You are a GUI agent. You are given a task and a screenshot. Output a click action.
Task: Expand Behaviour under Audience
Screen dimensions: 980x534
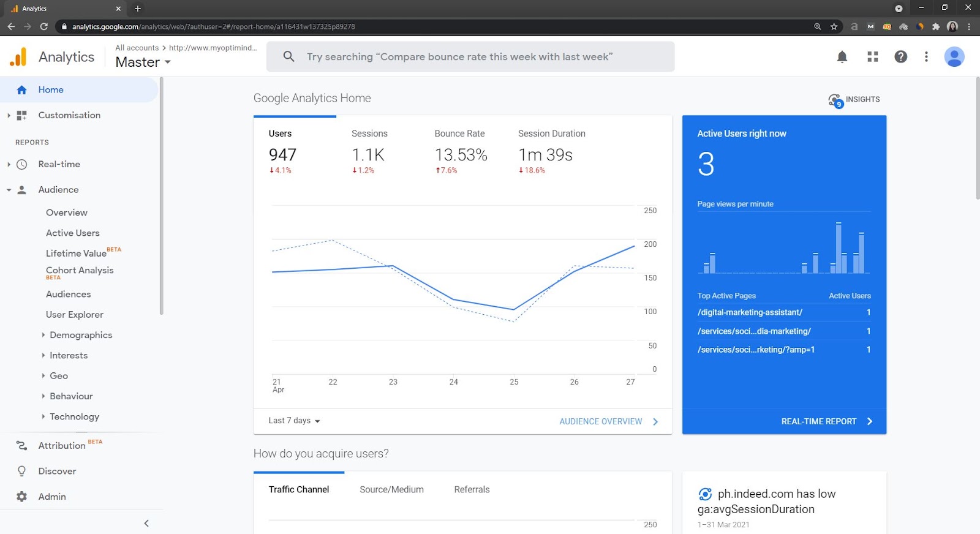pyautogui.click(x=43, y=396)
